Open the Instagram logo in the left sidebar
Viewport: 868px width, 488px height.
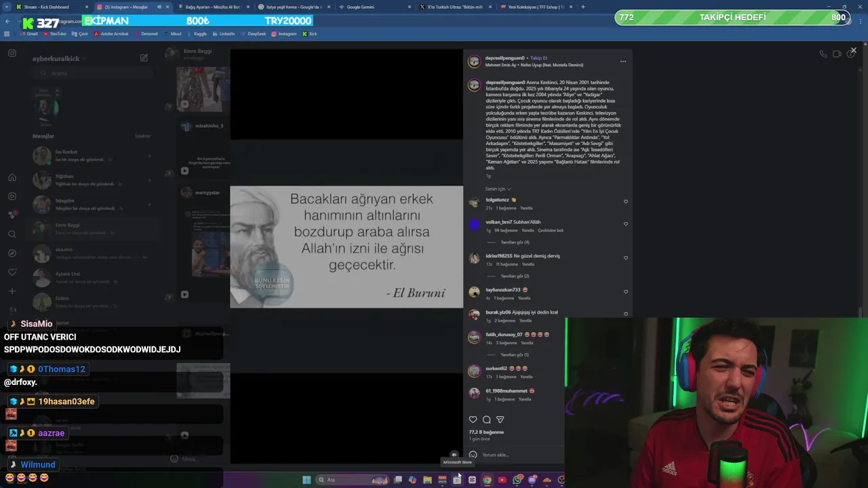click(12, 53)
